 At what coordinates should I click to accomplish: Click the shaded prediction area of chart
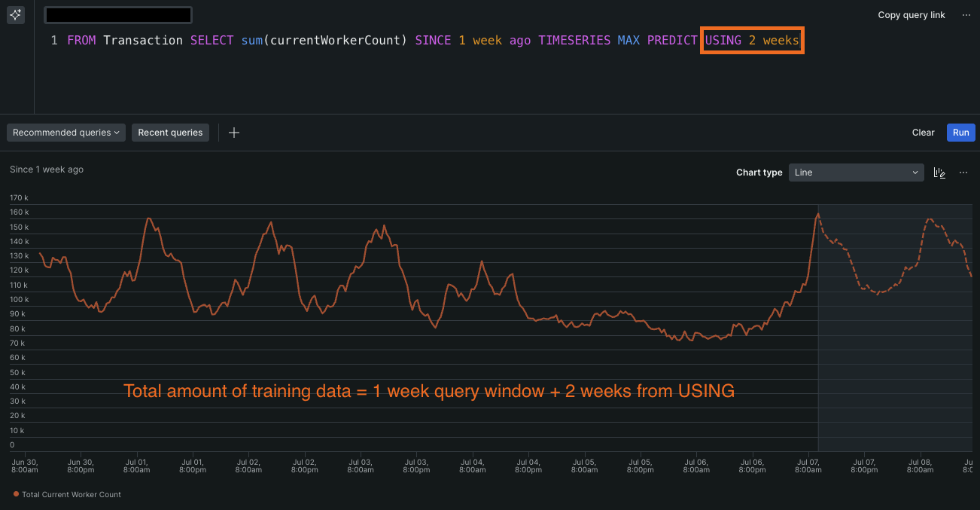(896, 362)
